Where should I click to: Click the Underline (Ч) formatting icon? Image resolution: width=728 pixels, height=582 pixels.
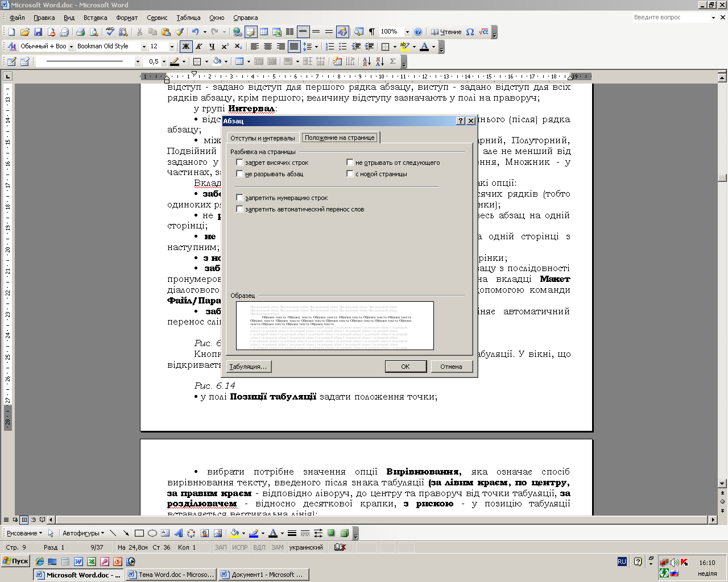pyautogui.click(x=212, y=47)
